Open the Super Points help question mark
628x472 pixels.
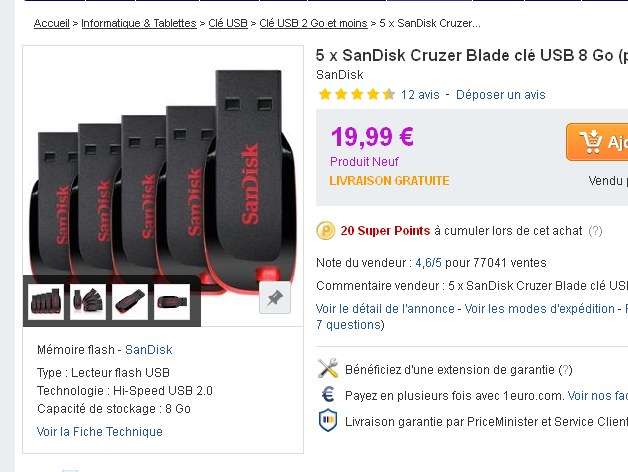point(595,231)
